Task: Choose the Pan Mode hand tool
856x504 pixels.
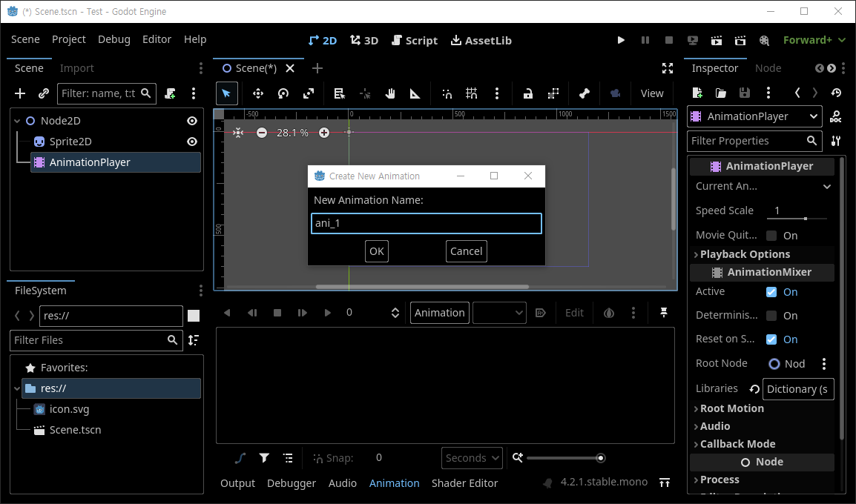Action: [389, 94]
